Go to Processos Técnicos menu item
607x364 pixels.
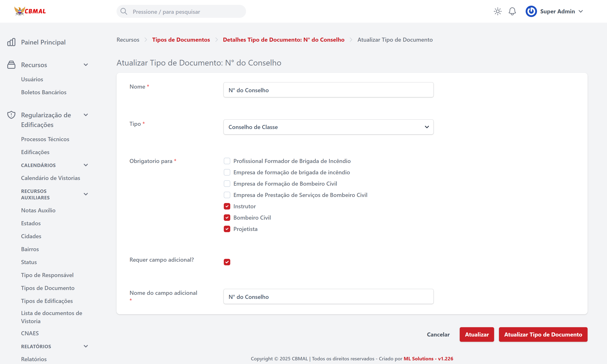coord(45,139)
